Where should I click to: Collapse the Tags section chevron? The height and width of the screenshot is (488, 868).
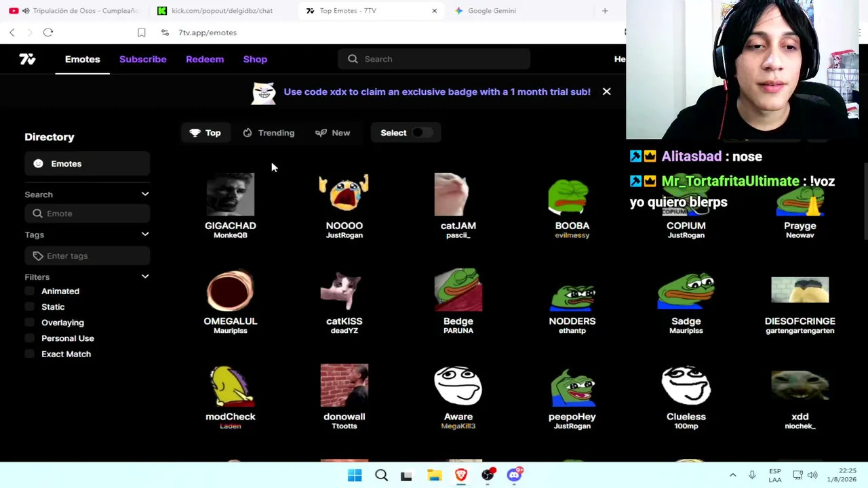144,235
